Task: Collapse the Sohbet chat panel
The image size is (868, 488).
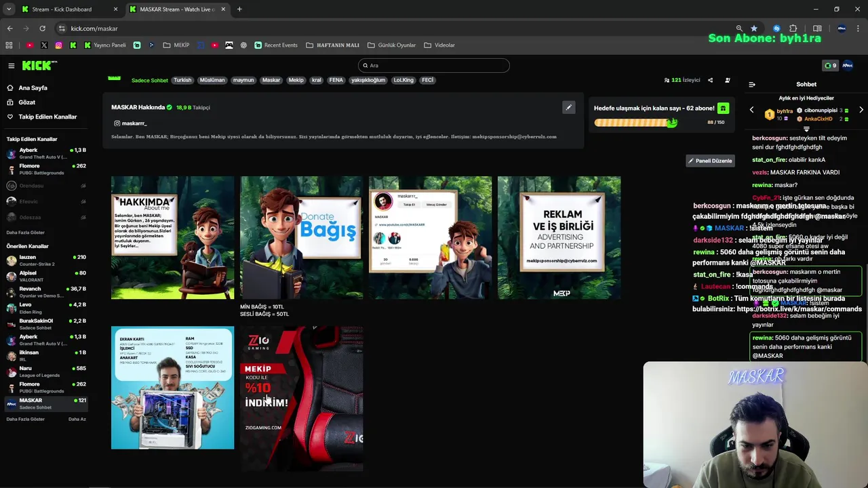Action: 751,85
